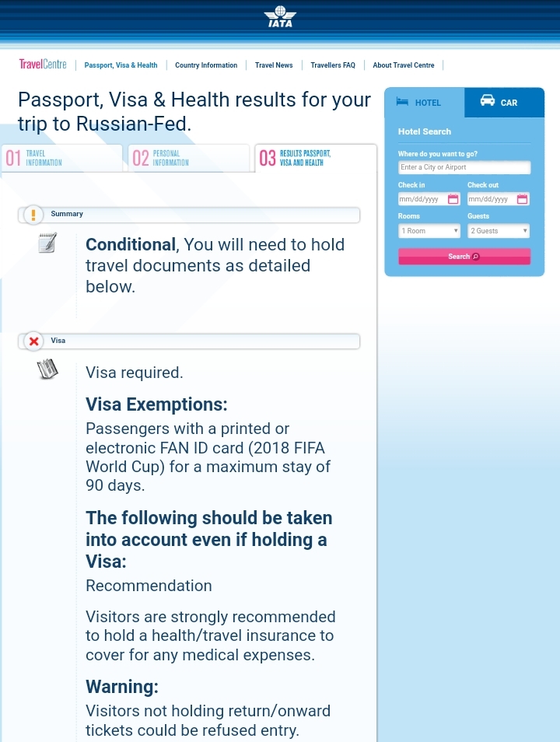The height and width of the screenshot is (742, 560).
Task: Click the TravelCentre logo
Action: click(43, 65)
